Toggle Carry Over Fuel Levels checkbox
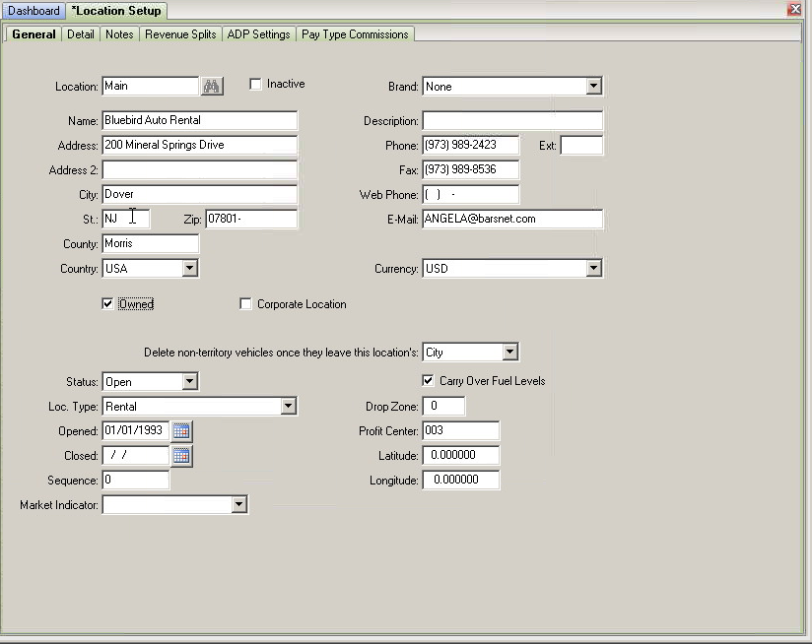Viewport: 812px width, 644px height. pyautogui.click(x=428, y=381)
